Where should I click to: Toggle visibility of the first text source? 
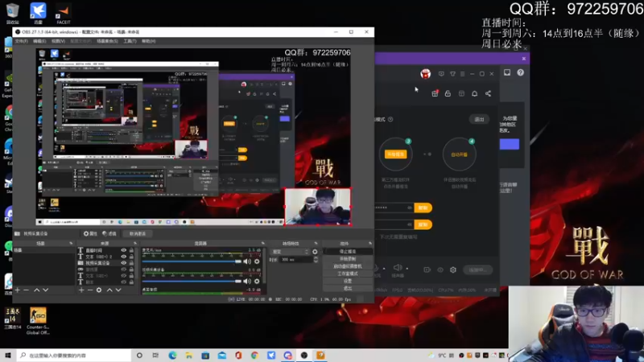tap(124, 250)
